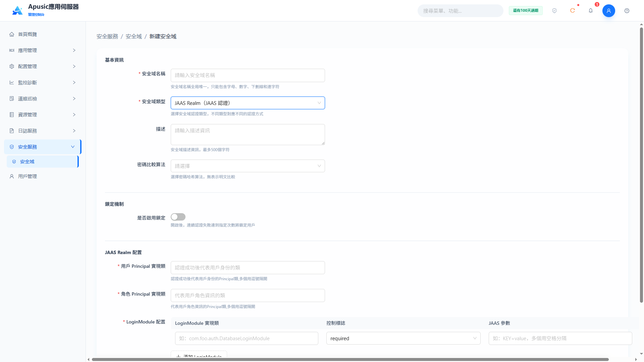
Task: Click the shield icon beside 安全服務
Action: point(12,147)
